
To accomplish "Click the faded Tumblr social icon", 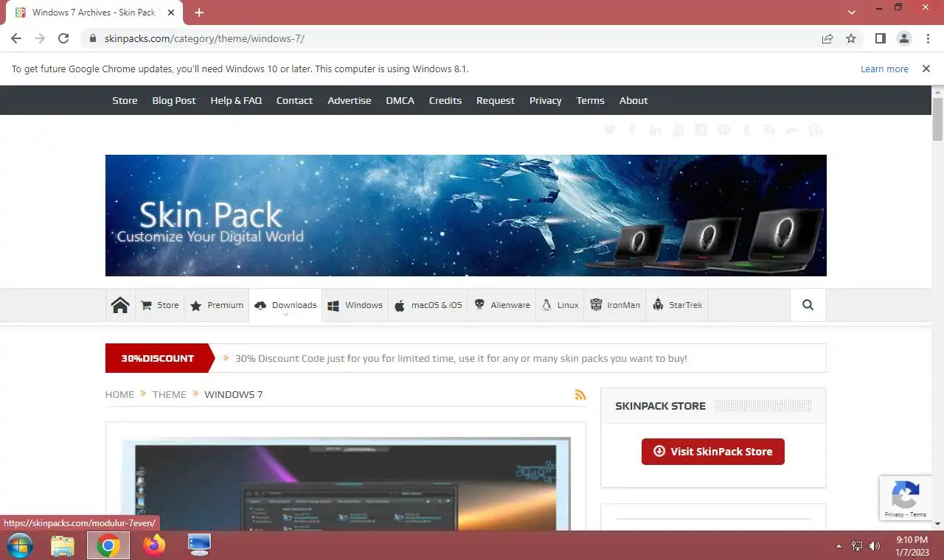I will [747, 130].
